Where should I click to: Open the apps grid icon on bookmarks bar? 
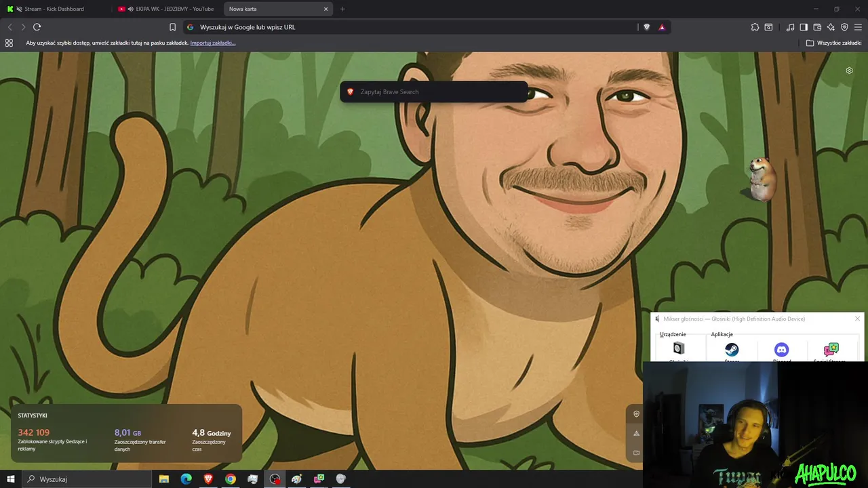(9, 43)
